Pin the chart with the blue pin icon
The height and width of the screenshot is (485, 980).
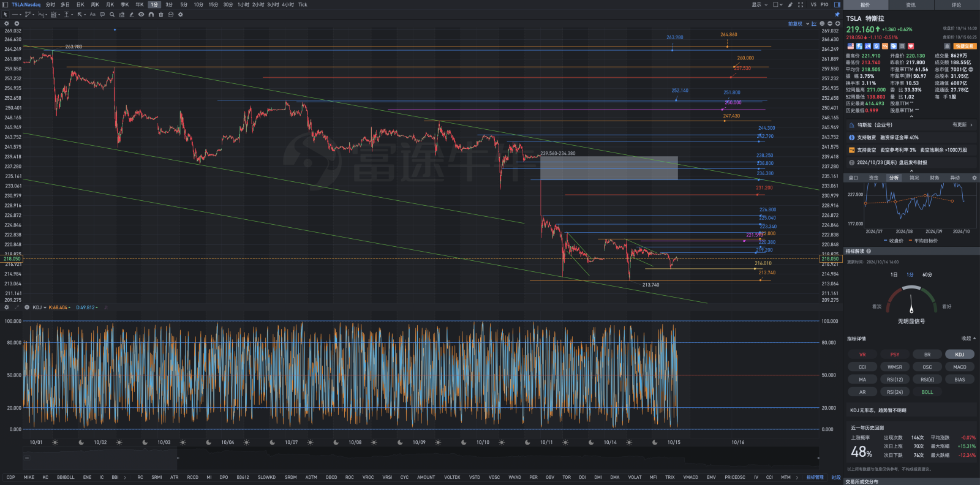(837, 14)
